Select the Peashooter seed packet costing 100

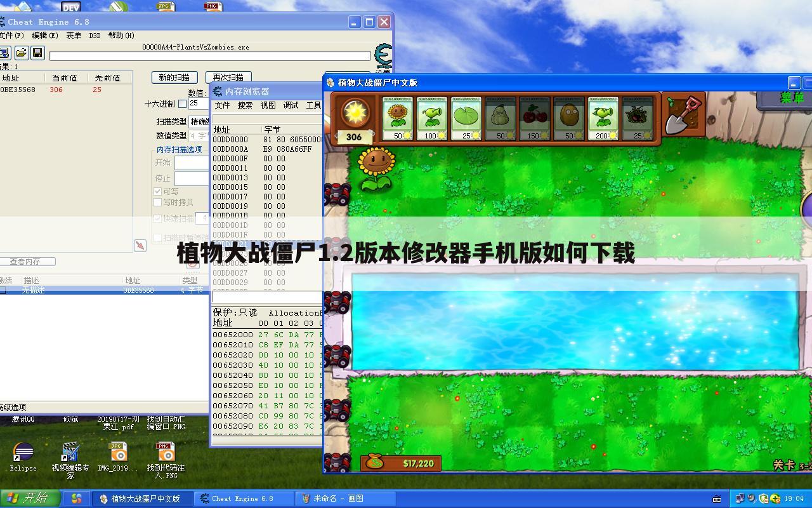[432, 119]
